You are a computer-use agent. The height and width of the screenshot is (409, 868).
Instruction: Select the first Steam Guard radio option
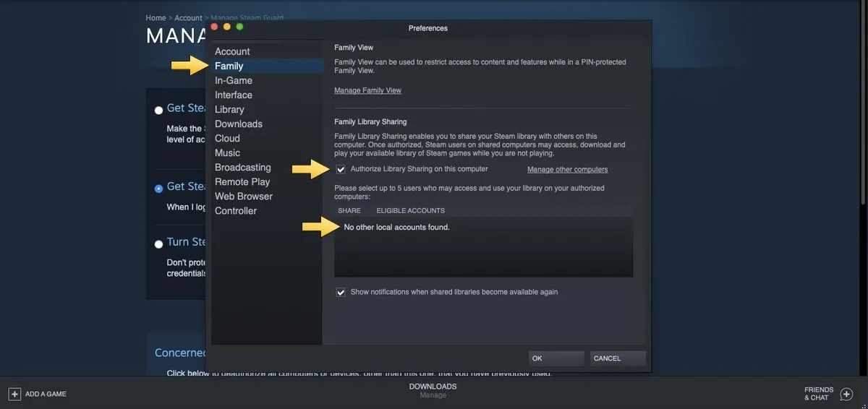click(158, 111)
